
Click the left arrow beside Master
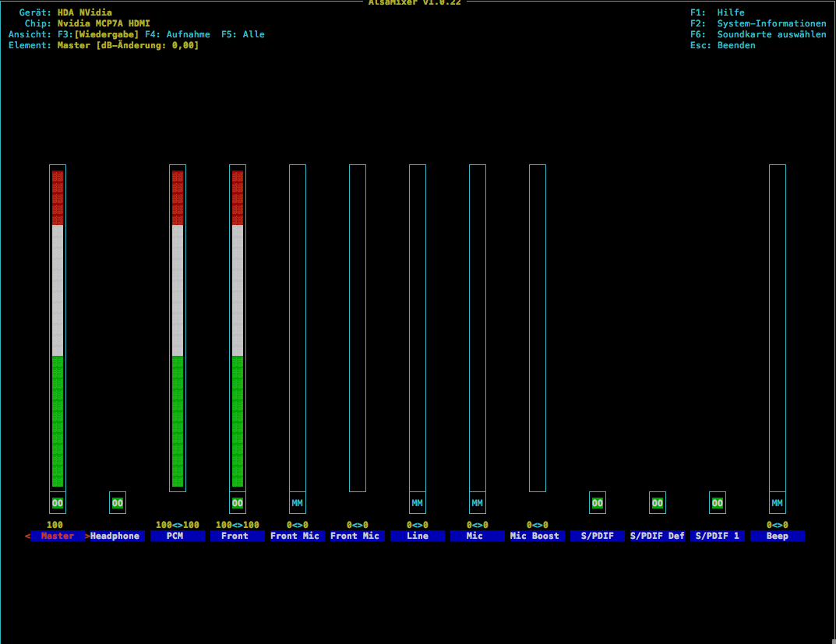coord(28,537)
